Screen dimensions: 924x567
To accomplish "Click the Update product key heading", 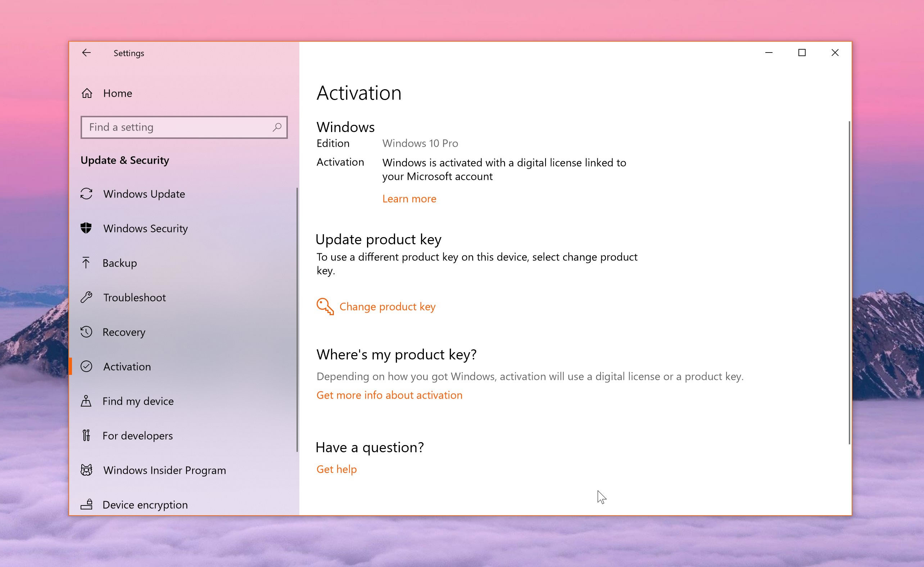I will pyautogui.click(x=379, y=239).
